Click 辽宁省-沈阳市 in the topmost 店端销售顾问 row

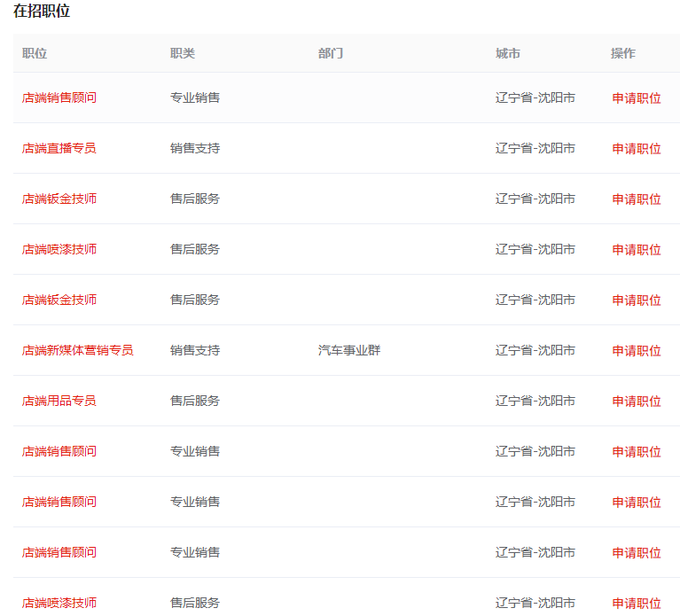point(535,98)
